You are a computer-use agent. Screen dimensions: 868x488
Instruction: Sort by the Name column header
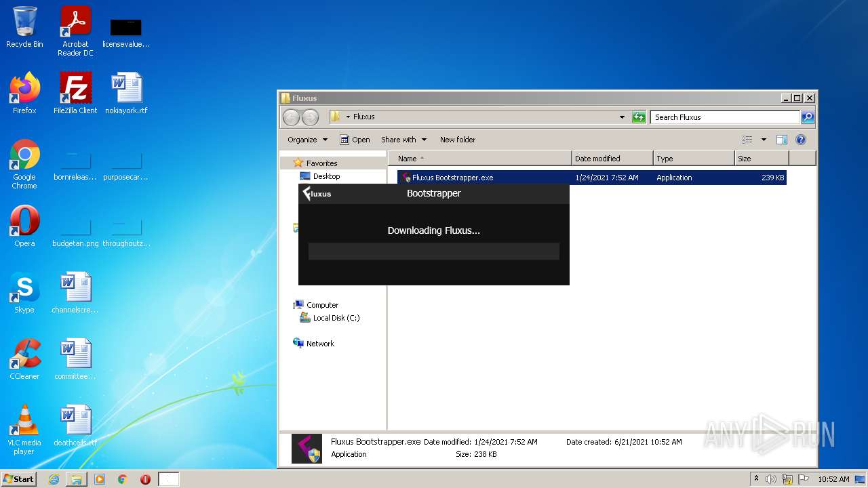click(480, 159)
